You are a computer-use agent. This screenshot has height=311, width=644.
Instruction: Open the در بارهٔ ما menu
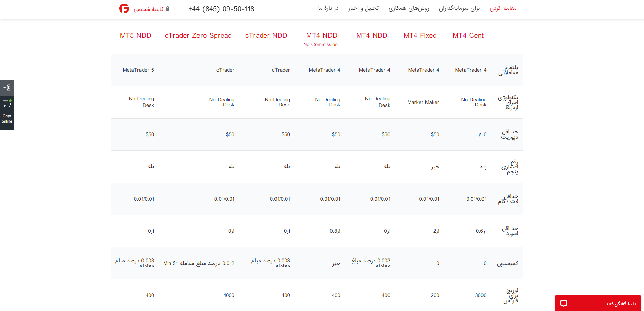[x=328, y=8]
